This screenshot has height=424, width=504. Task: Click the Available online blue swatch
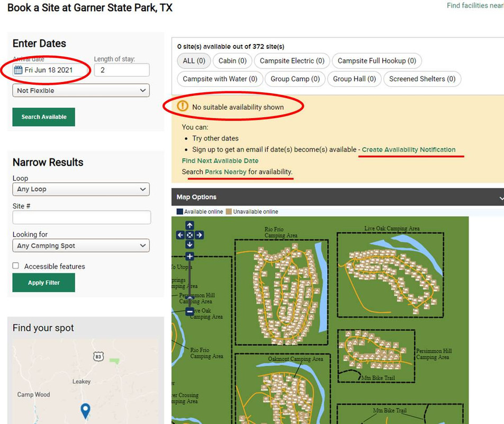[x=179, y=211]
